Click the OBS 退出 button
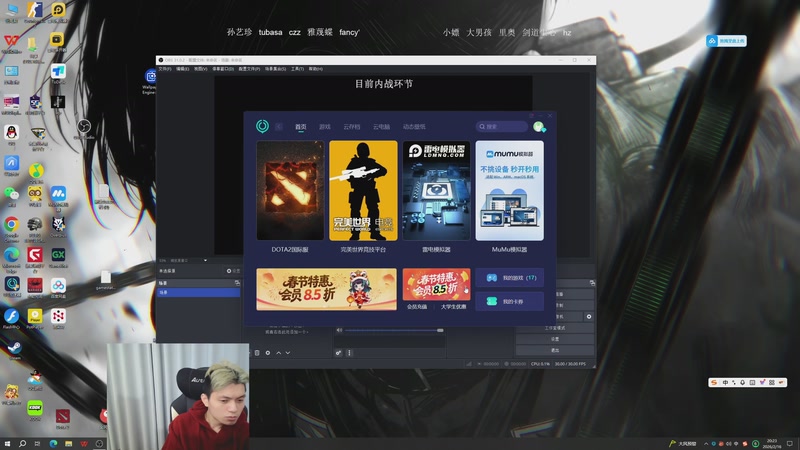This screenshot has width=800, height=450. [555, 350]
